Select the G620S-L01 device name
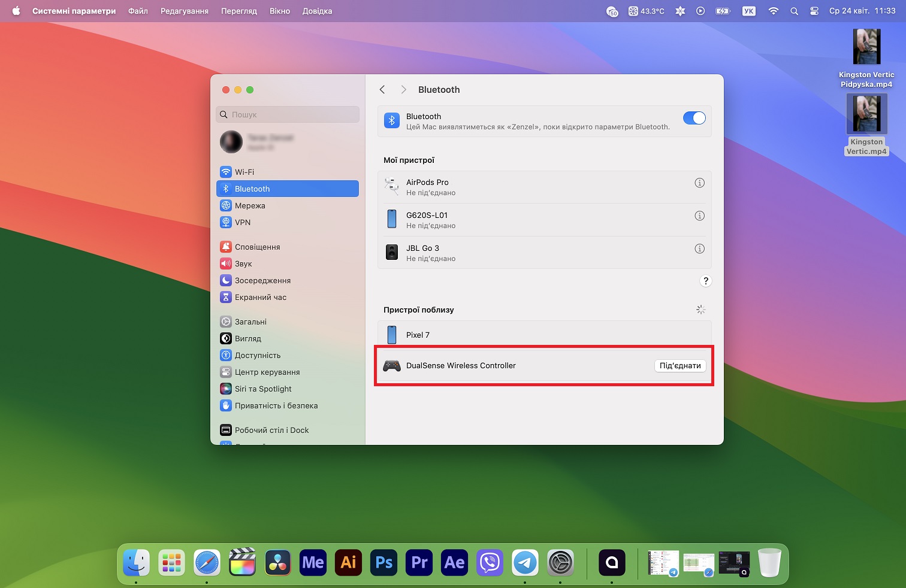The height and width of the screenshot is (588, 906). [x=427, y=216]
